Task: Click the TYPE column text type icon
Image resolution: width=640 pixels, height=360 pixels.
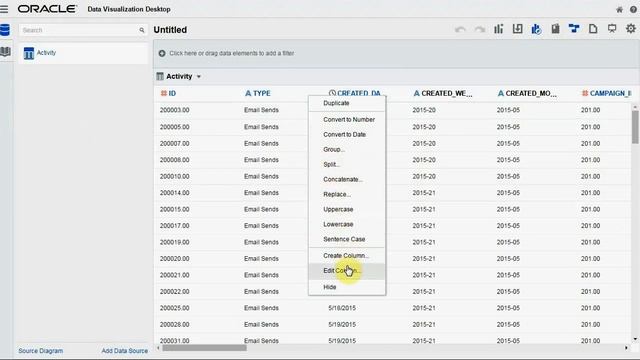Action: tap(248, 93)
